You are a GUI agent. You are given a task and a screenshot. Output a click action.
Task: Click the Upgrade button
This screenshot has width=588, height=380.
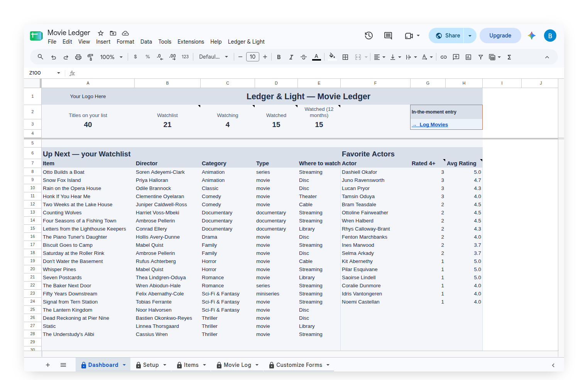click(500, 36)
